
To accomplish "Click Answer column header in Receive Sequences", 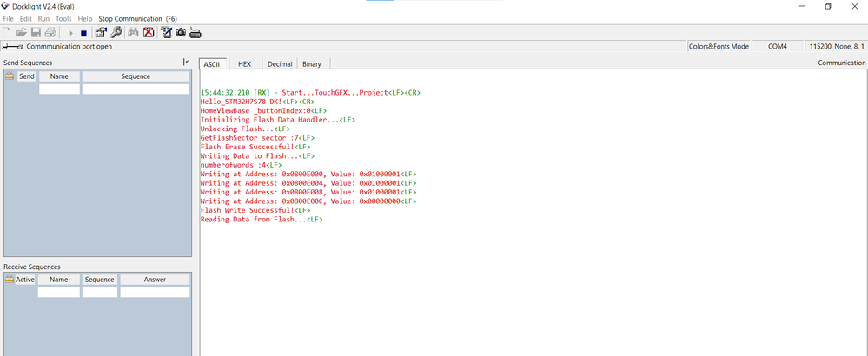I will pyautogui.click(x=155, y=280).
